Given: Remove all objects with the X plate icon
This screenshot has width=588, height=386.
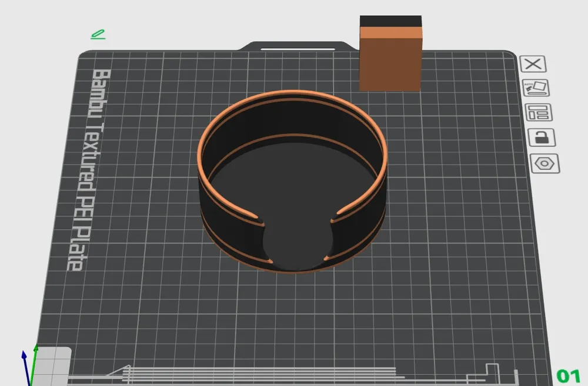Looking at the screenshot, I should click(x=533, y=64).
